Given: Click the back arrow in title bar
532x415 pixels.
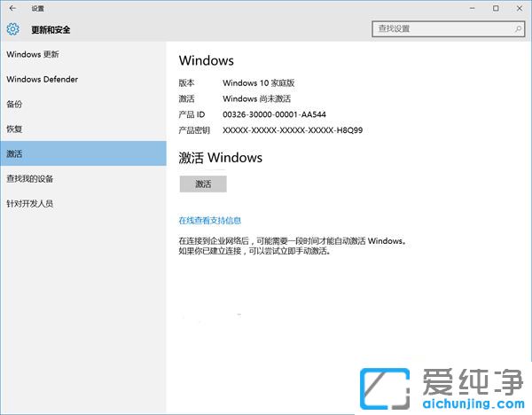Looking at the screenshot, I should coord(12,8).
